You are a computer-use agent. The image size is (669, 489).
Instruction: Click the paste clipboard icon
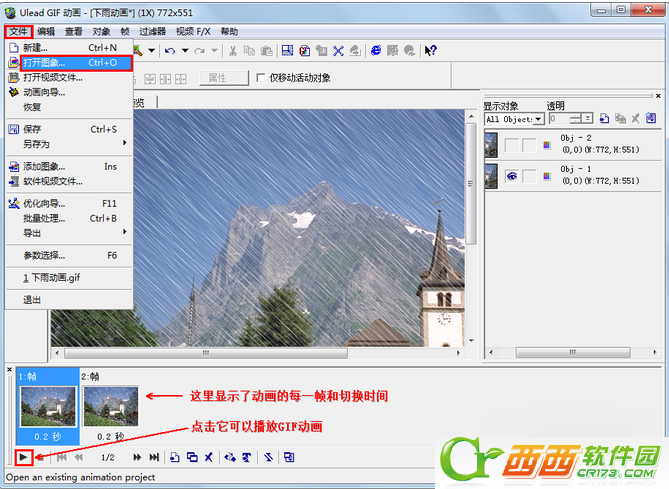[267, 51]
